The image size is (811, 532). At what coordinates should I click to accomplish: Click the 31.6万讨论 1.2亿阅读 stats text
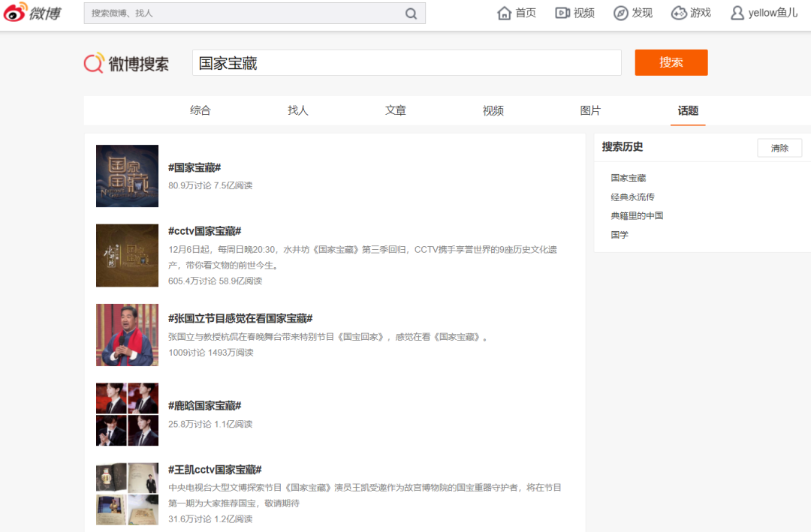[x=210, y=519]
